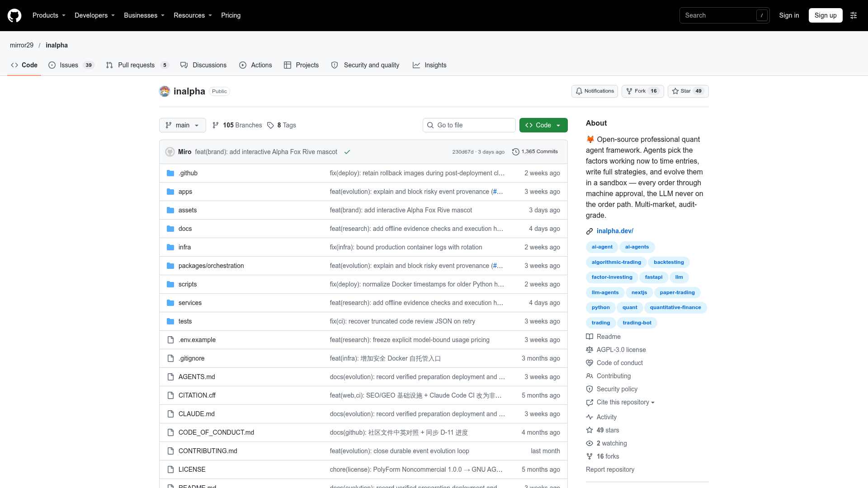Click the Go to file field
This screenshot has height=488, width=868.
469,125
